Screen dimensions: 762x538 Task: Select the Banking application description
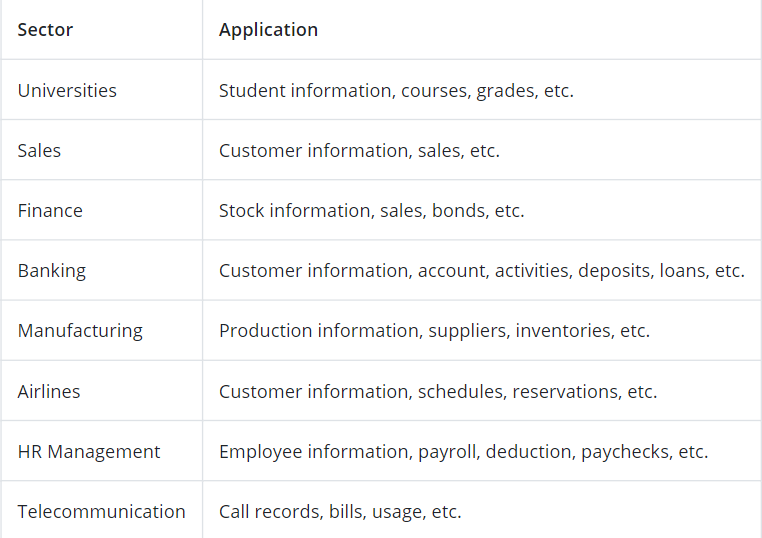(482, 271)
